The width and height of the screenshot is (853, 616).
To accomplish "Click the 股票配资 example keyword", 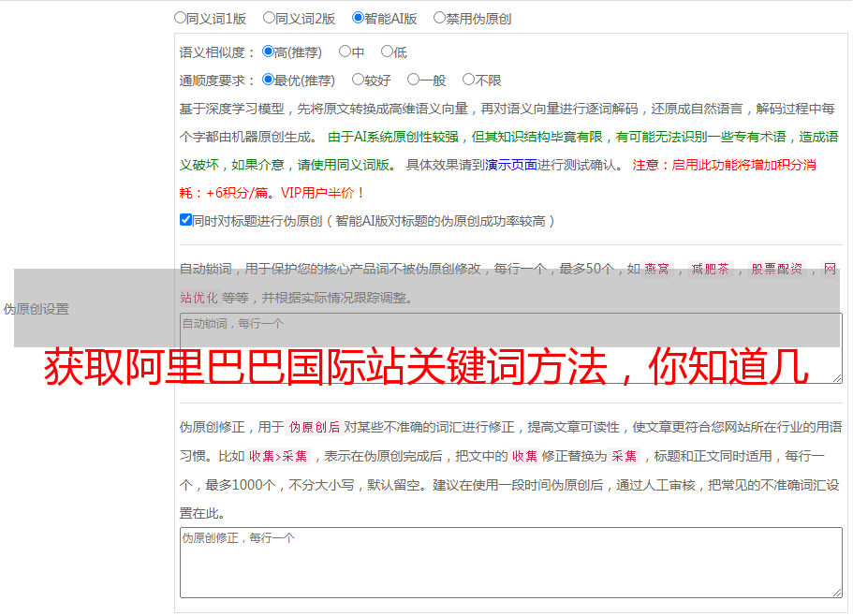I will [777, 269].
